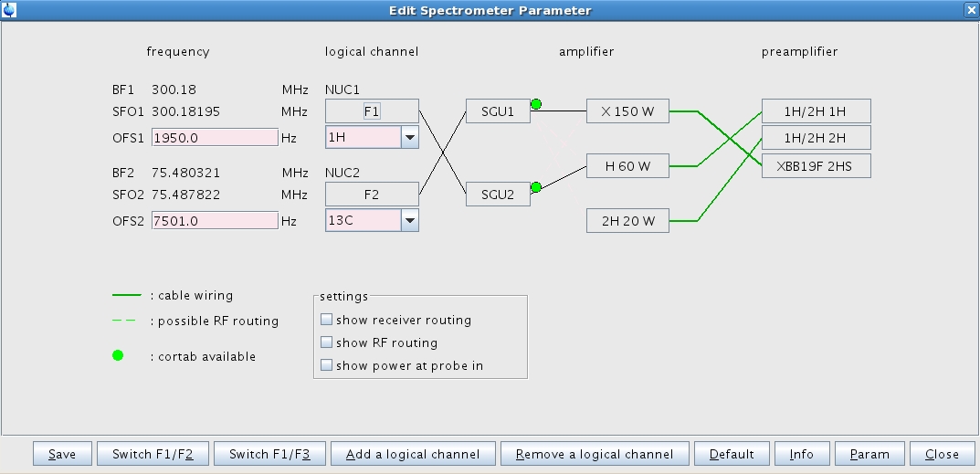Click into the OFS2 frequency offset field
The width and height of the screenshot is (980, 474).
(215, 220)
